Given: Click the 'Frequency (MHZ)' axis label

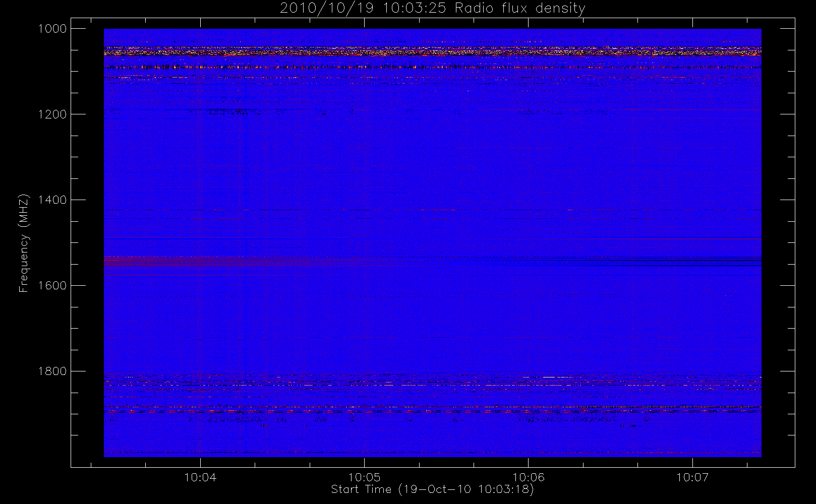Looking at the screenshot, I should (x=24, y=243).
